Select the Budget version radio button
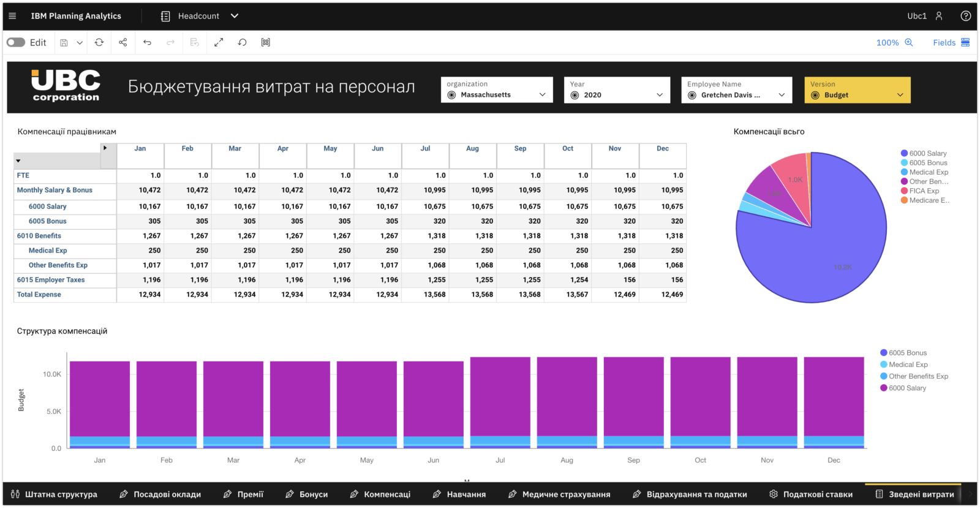 tap(815, 95)
